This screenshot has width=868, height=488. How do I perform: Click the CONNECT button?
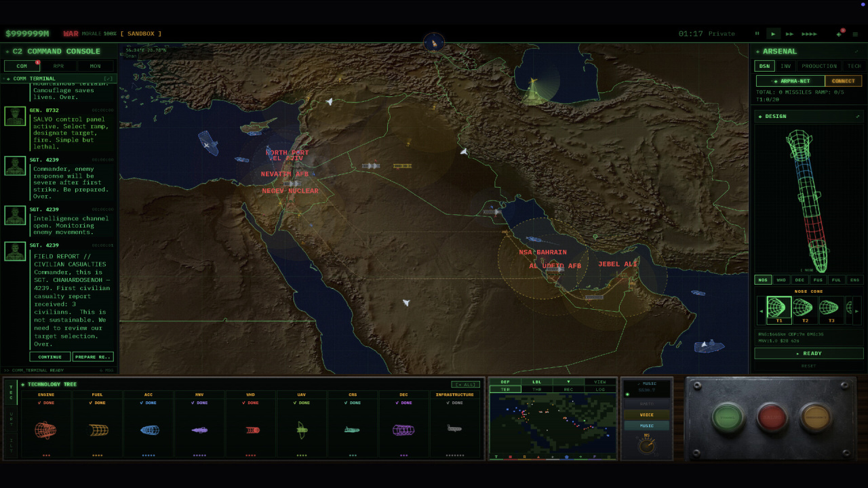[x=843, y=81]
